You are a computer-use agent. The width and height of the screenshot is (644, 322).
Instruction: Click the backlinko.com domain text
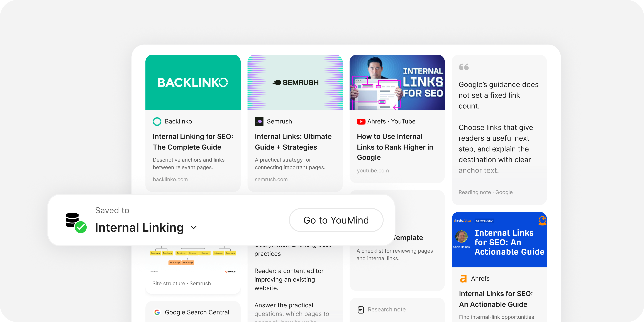(170, 179)
